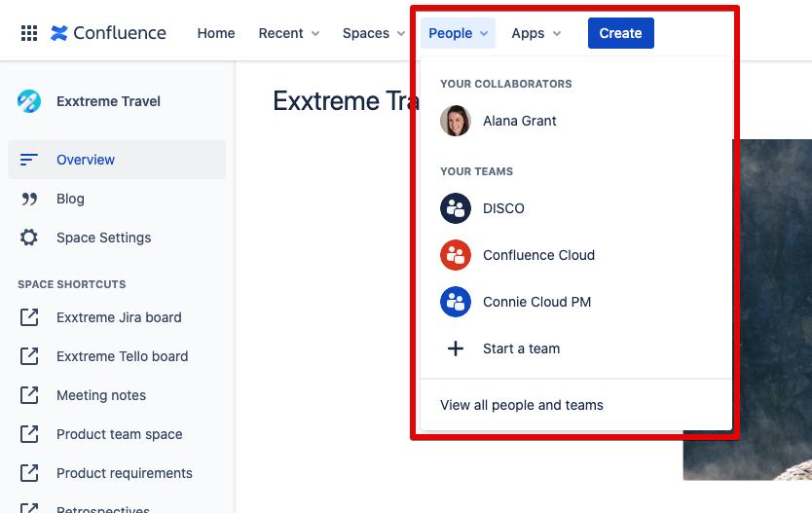812x513 pixels.
Task: Choose Start a team
Action: pos(575,348)
